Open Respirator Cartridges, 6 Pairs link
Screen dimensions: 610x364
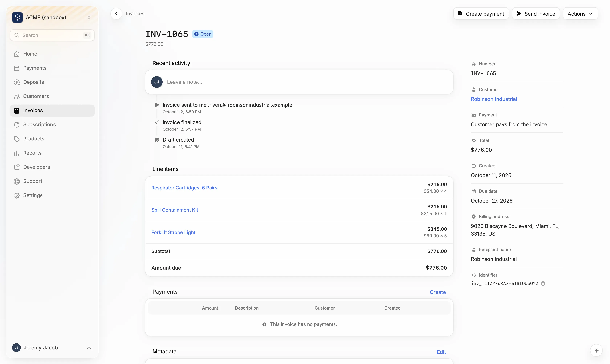point(184,188)
